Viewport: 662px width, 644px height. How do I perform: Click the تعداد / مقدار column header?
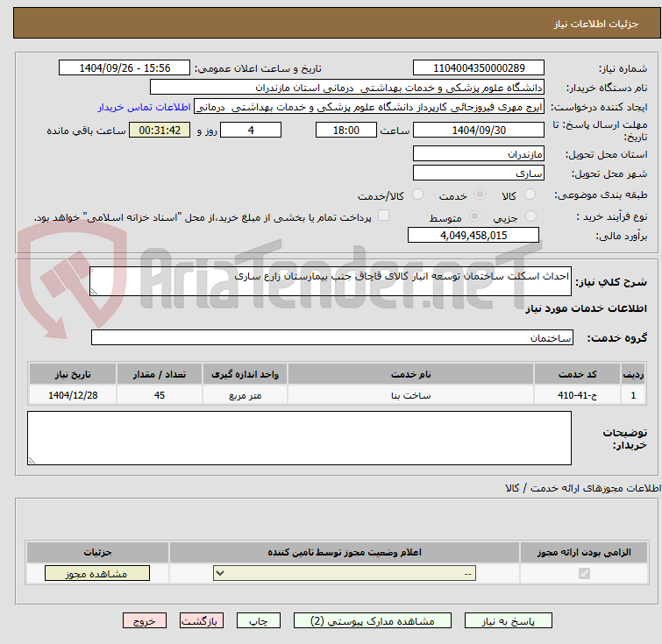pos(160,374)
